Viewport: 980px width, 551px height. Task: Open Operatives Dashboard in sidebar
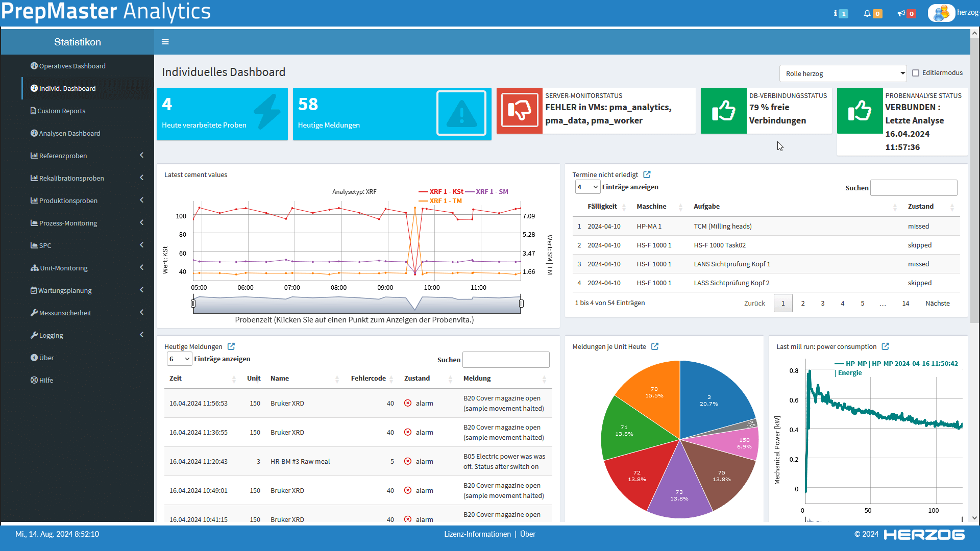point(68,66)
